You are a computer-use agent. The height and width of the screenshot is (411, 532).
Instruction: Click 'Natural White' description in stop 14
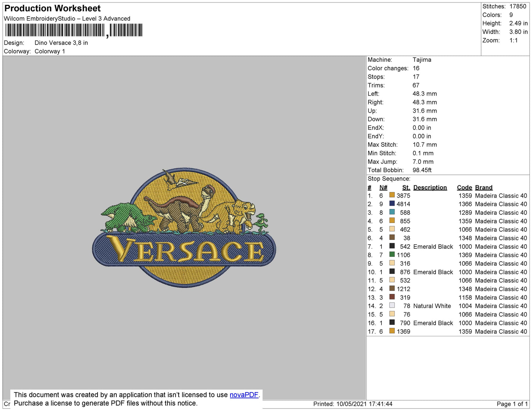[432, 306]
